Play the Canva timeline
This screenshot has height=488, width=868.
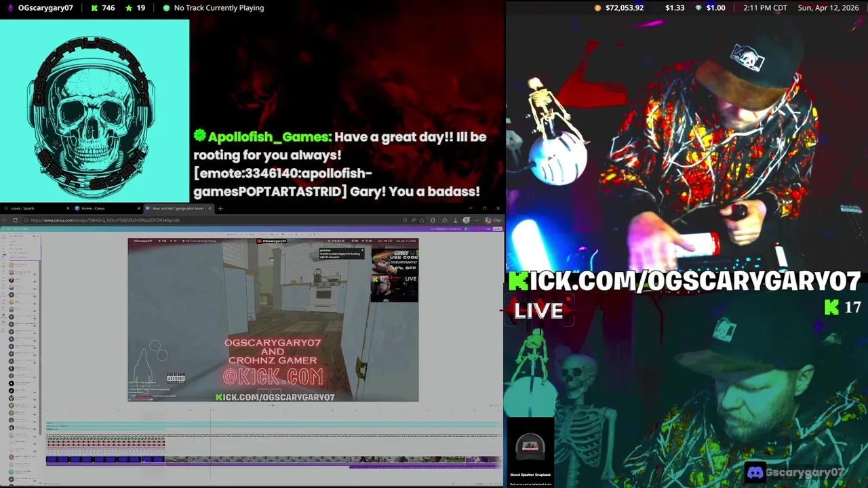point(273,405)
